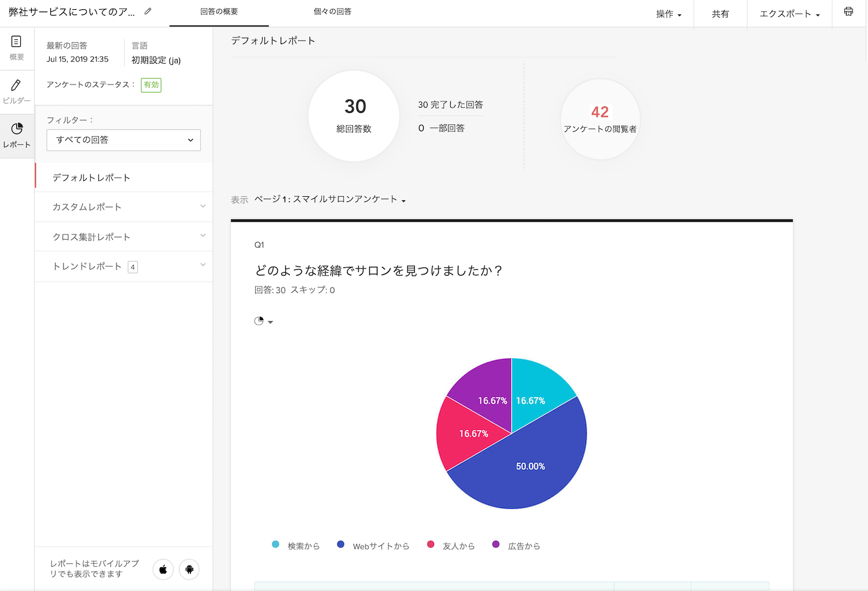Open the chart type pie icon selector
Screen dimensions: 868x591
[x=263, y=321]
